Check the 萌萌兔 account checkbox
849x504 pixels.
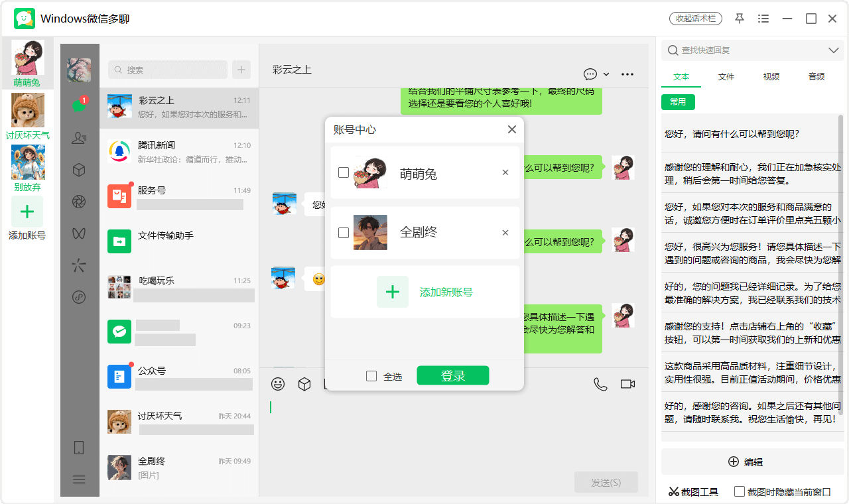pos(344,172)
